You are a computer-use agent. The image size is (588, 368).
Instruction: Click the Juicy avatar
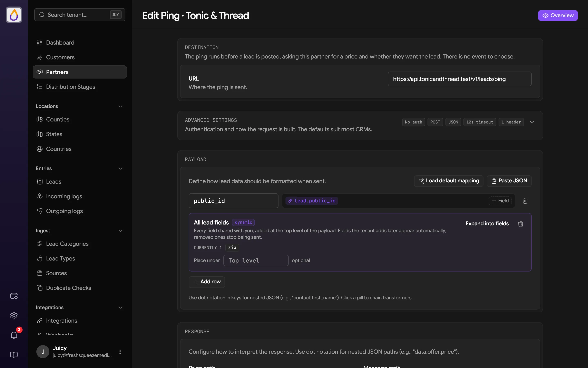43,352
